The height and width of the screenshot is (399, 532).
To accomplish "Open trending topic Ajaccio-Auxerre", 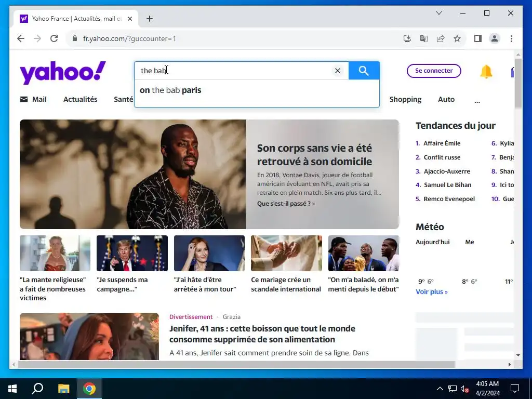I will [x=447, y=171].
